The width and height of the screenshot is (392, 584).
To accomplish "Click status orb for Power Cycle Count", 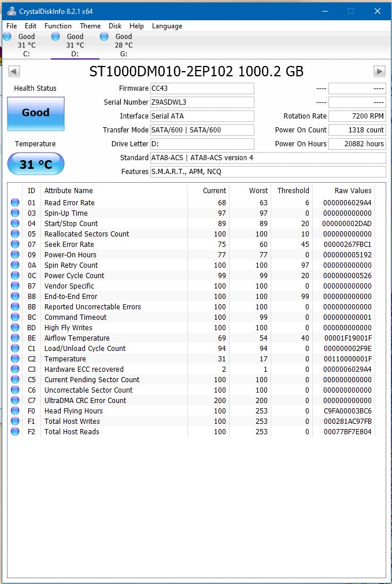I will tap(15, 276).
